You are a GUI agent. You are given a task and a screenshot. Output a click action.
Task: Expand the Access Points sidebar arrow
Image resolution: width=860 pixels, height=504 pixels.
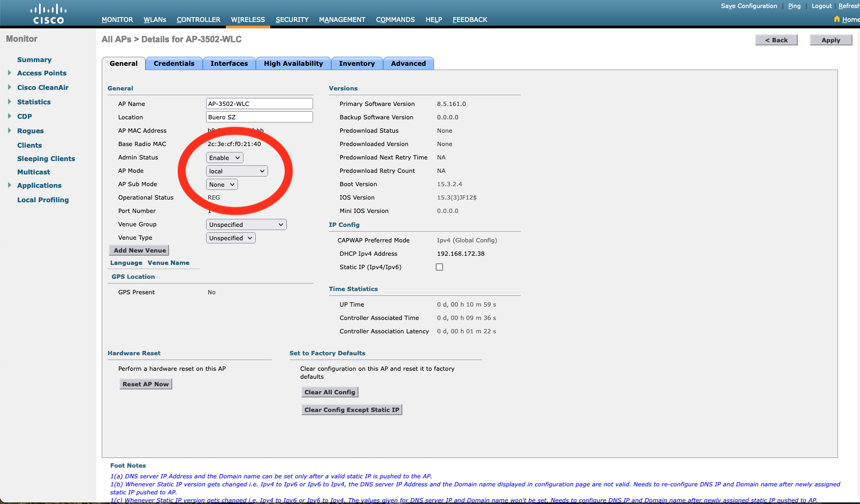[x=10, y=73]
